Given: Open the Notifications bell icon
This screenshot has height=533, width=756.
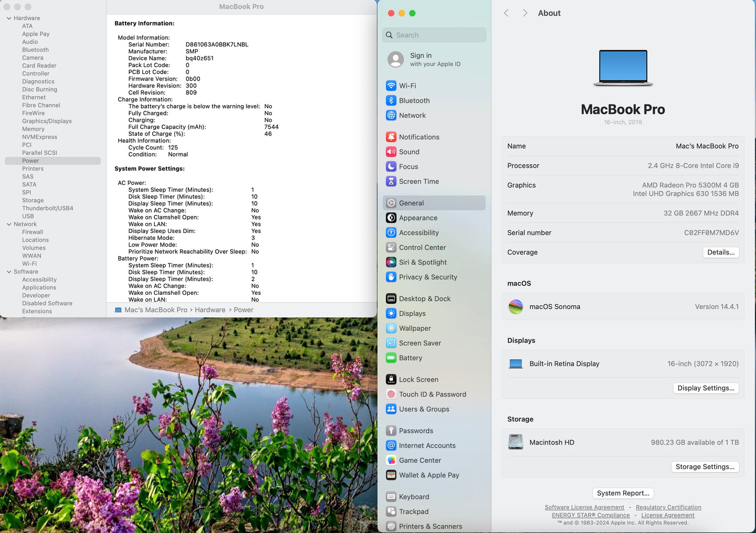Looking at the screenshot, I should (x=391, y=137).
